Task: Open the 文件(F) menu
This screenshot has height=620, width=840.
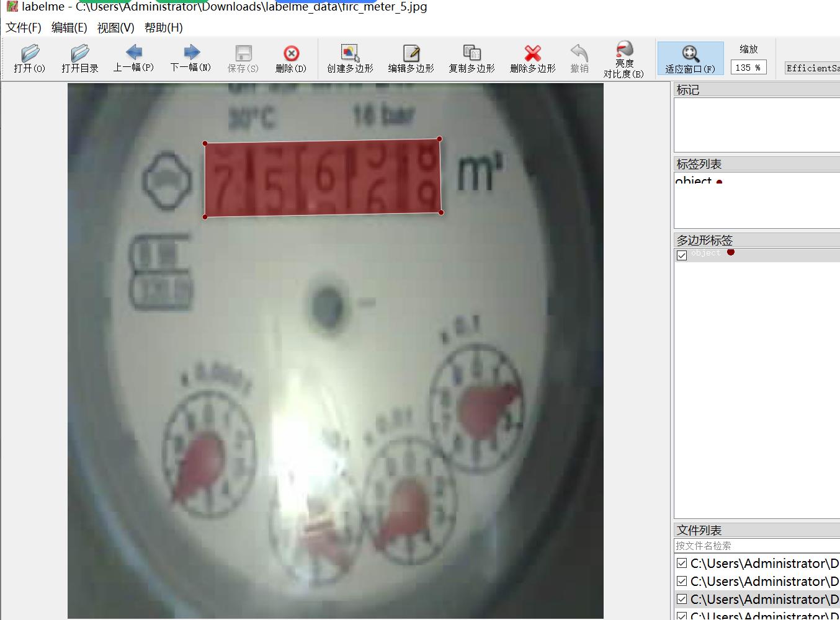Action: 24,27
